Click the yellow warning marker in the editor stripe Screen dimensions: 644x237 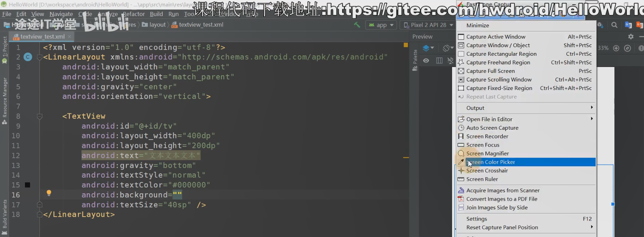406,45
